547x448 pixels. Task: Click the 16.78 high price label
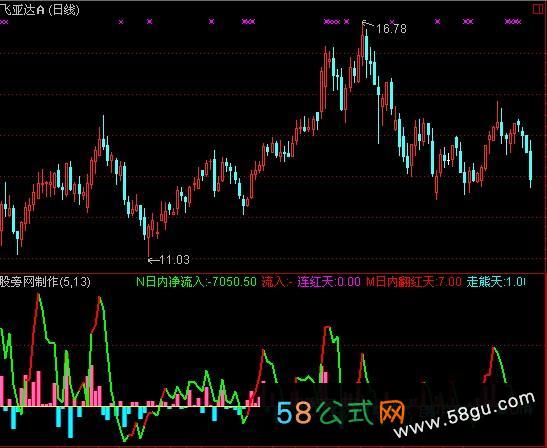coord(391,29)
